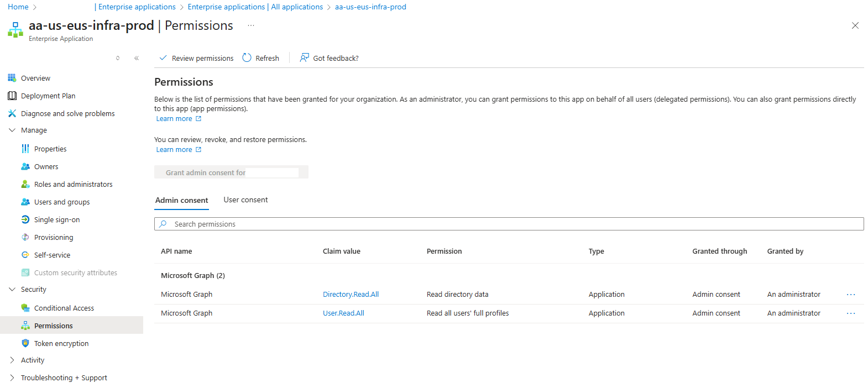Click Review permissions button
The width and height of the screenshot is (868, 388).
coord(196,58)
